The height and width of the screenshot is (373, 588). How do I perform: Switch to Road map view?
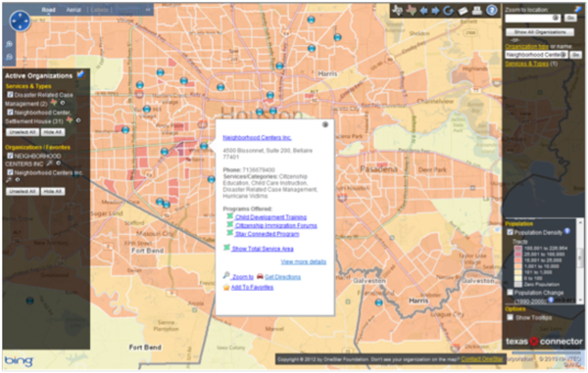(x=49, y=10)
